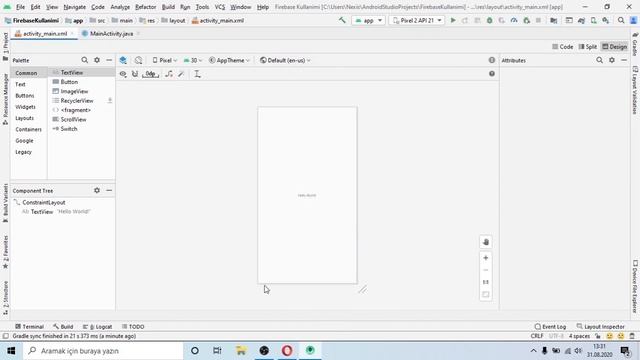The height and width of the screenshot is (360, 640).
Task: Open the 0dp default margins dropdown
Action: point(151,74)
